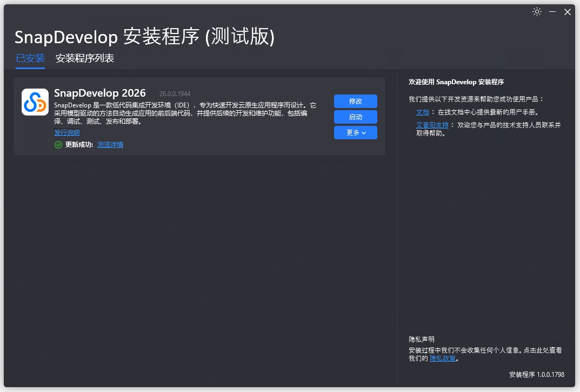Open the 艾普阳支持 support link
This screenshot has height=392, width=580.
click(432, 125)
